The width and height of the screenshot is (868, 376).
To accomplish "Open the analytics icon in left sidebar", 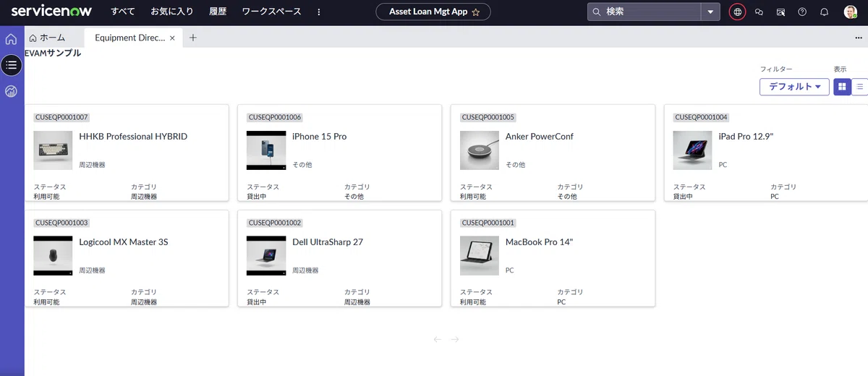I will (11, 91).
